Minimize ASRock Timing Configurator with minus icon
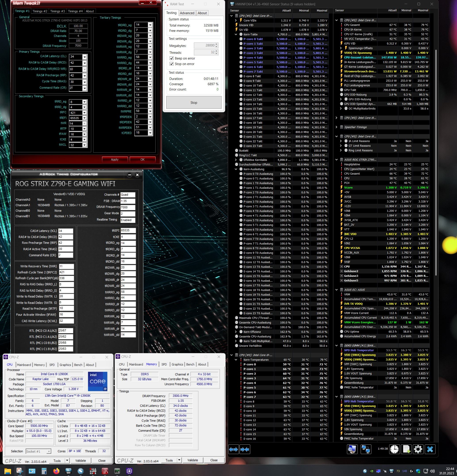This screenshot has height=476, width=457. [x=129, y=175]
